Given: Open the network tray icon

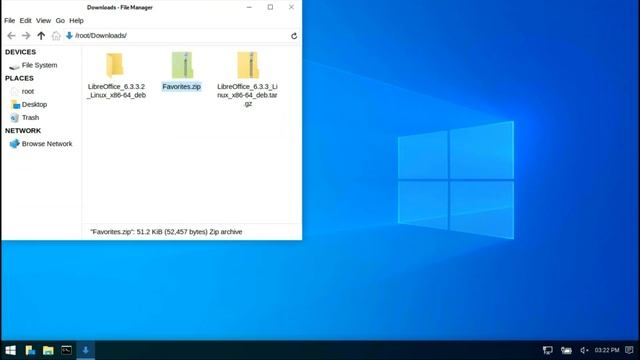Looking at the screenshot, I should (566, 350).
